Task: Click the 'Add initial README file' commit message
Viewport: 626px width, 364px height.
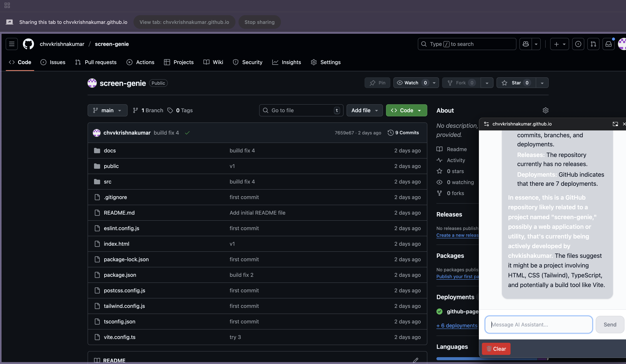Action: tap(257, 213)
